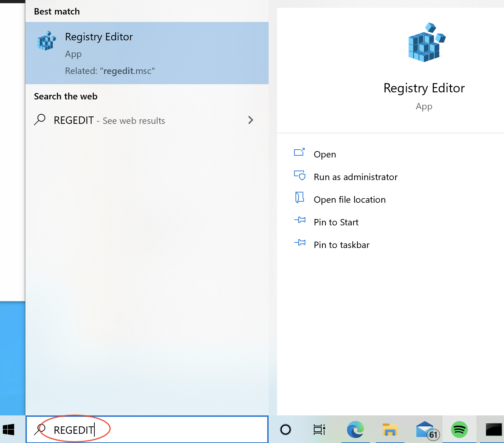This screenshot has height=443, width=504.
Task: Click the Windows Start button
Action: (x=8, y=430)
